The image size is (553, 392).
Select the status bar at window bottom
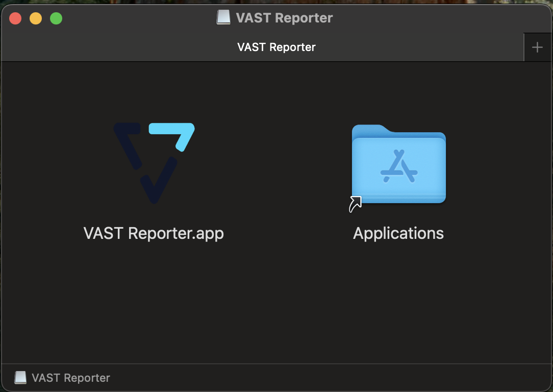[x=276, y=378]
